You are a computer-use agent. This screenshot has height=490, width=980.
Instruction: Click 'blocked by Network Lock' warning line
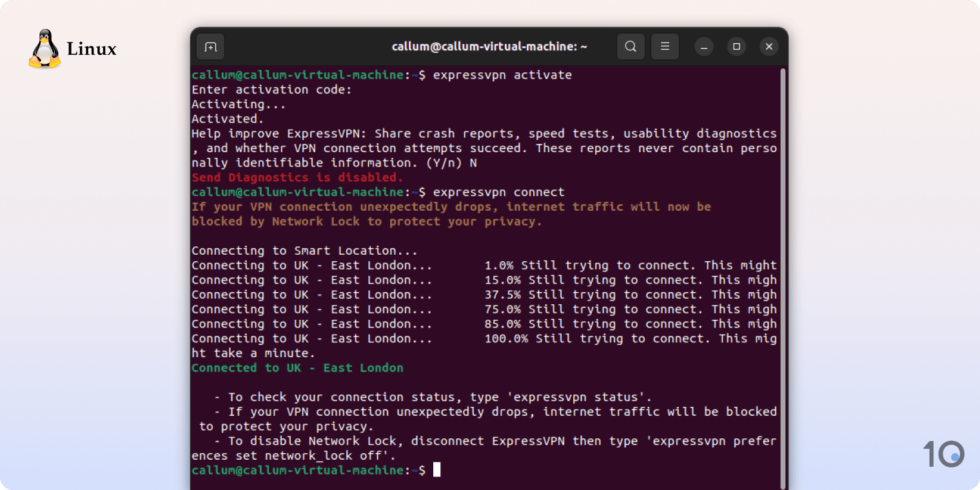pos(367,221)
